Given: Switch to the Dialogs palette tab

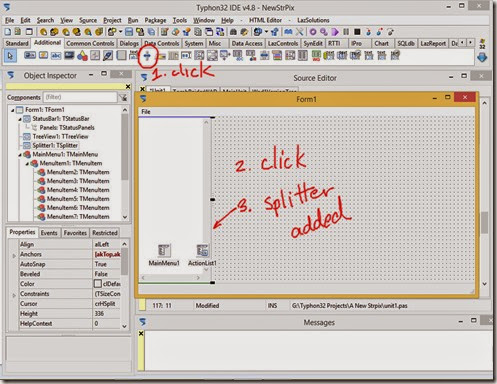Looking at the screenshot, I should [x=129, y=43].
